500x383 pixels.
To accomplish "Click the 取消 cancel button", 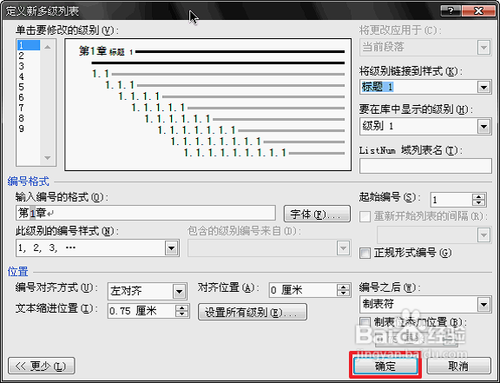I will [459, 366].
